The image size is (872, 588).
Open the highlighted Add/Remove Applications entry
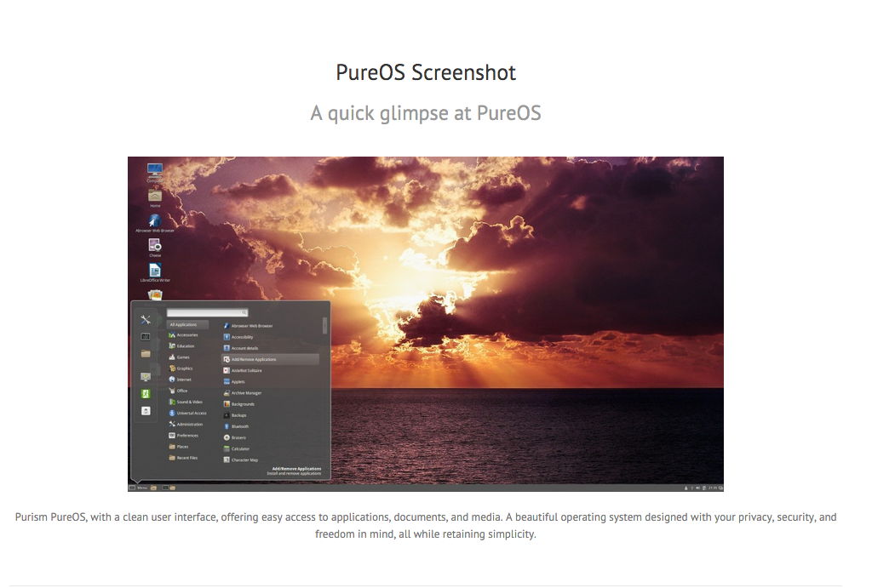pos(270,360)
